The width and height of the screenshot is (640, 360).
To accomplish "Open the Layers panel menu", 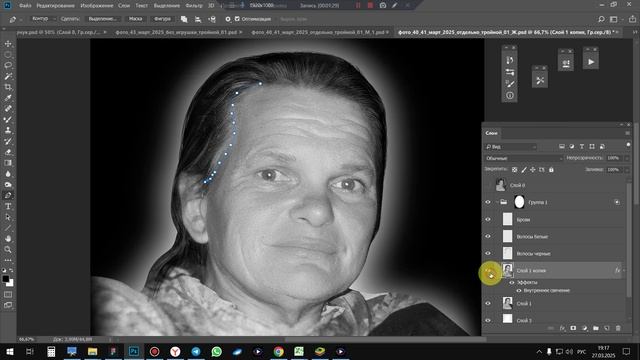I will click(627, 133).
